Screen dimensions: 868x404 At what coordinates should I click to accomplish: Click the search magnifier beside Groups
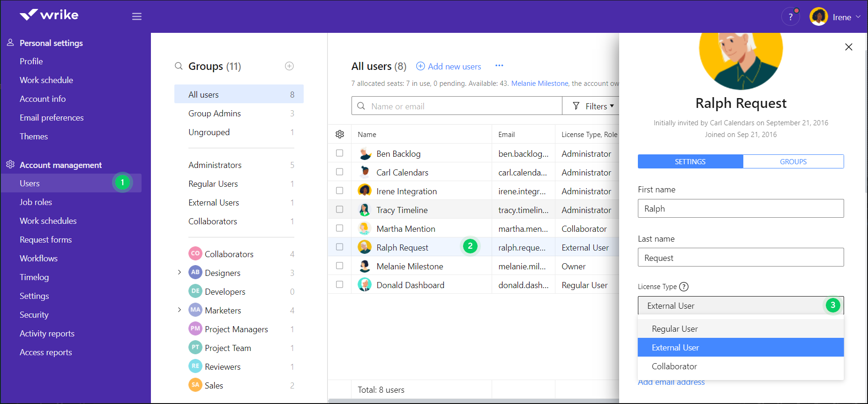point(179,66)
